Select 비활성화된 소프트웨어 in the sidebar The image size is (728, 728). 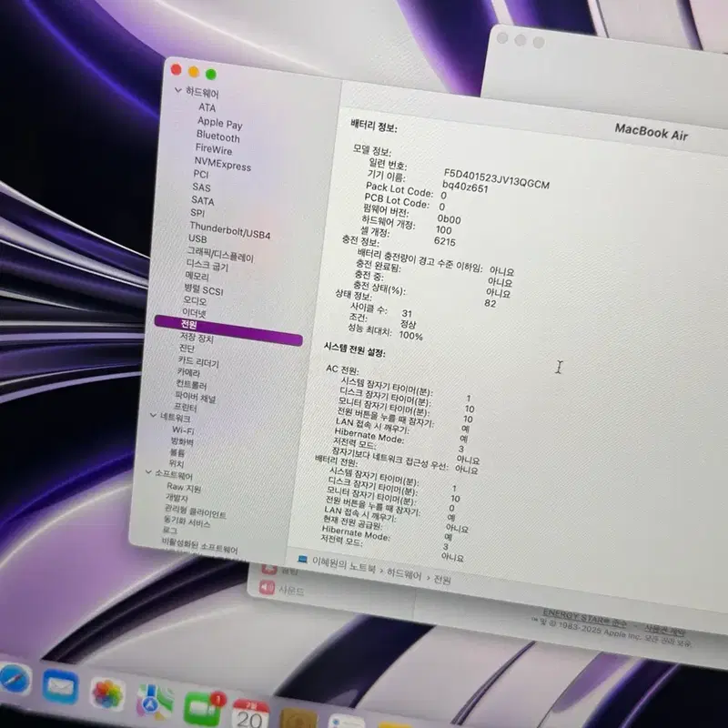tap(199, 545)
